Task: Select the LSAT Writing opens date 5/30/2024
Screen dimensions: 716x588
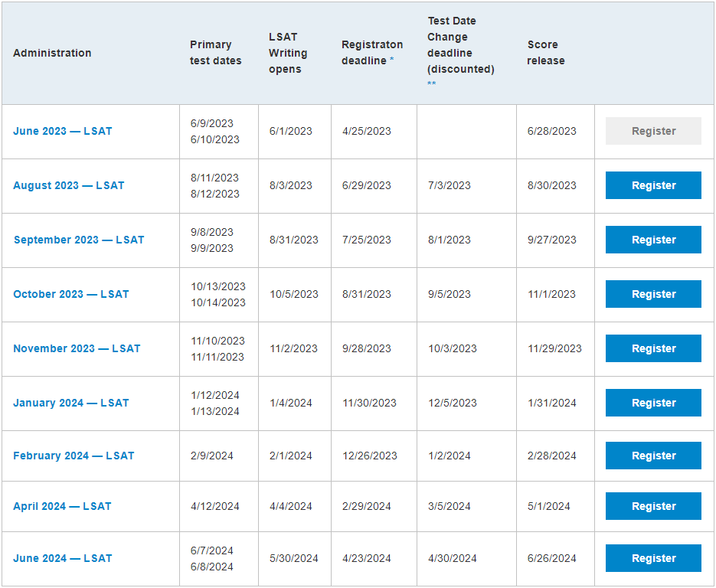Action: click(294, 558)
